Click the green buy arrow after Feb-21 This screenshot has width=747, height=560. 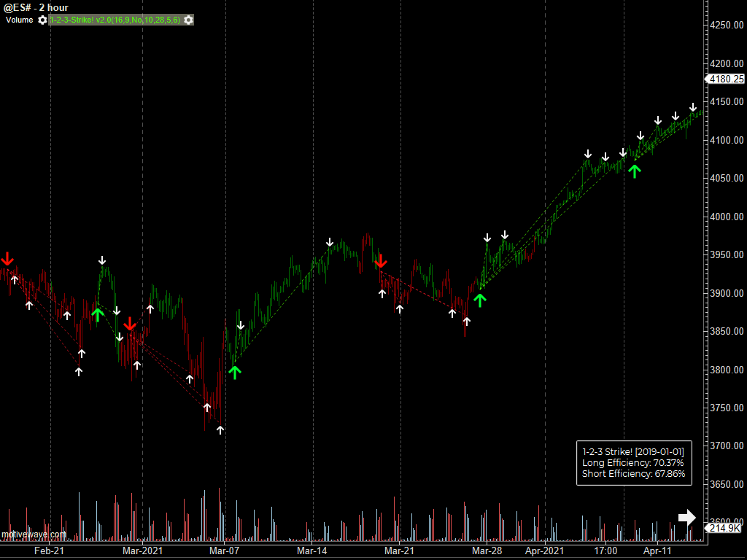[98, 314]
